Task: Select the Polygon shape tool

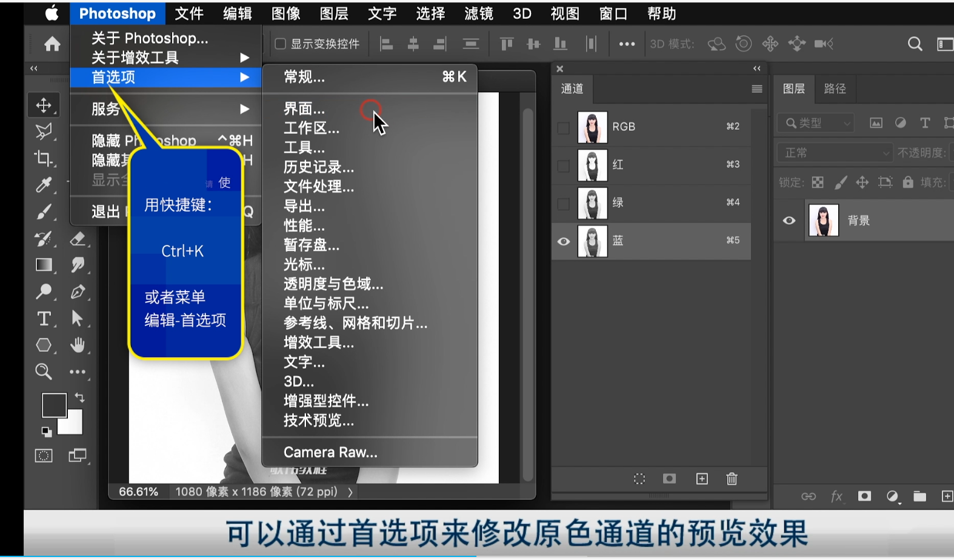Action: pos(44,345)
